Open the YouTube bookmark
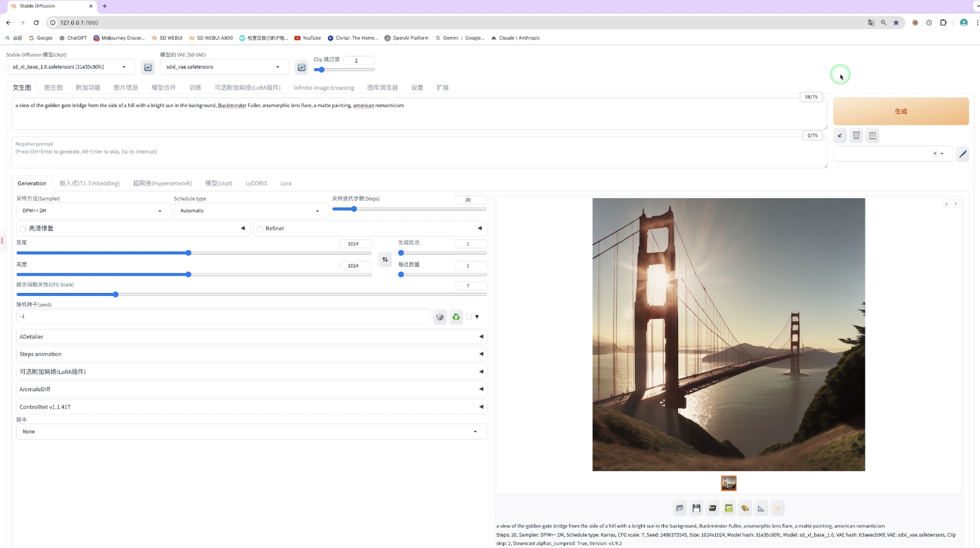The width and height of the screenshot is (980, 548). (x=307, y=38)
